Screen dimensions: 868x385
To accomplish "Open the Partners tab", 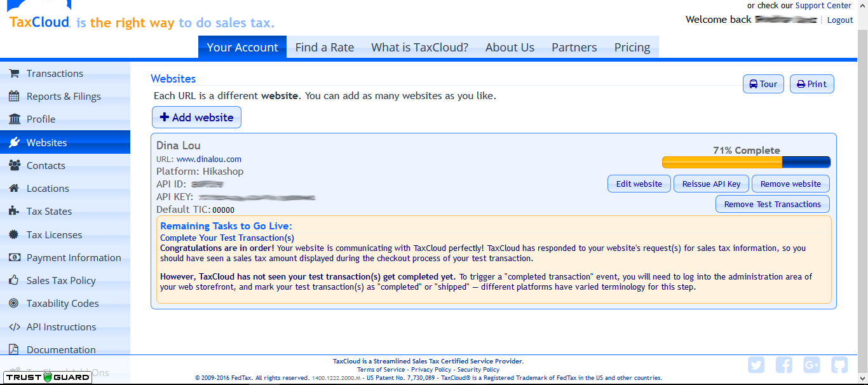I will 574,47.
